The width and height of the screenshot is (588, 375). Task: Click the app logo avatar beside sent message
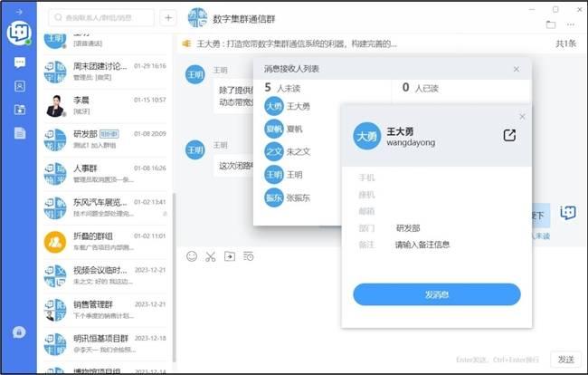click(x=568, y=213)
